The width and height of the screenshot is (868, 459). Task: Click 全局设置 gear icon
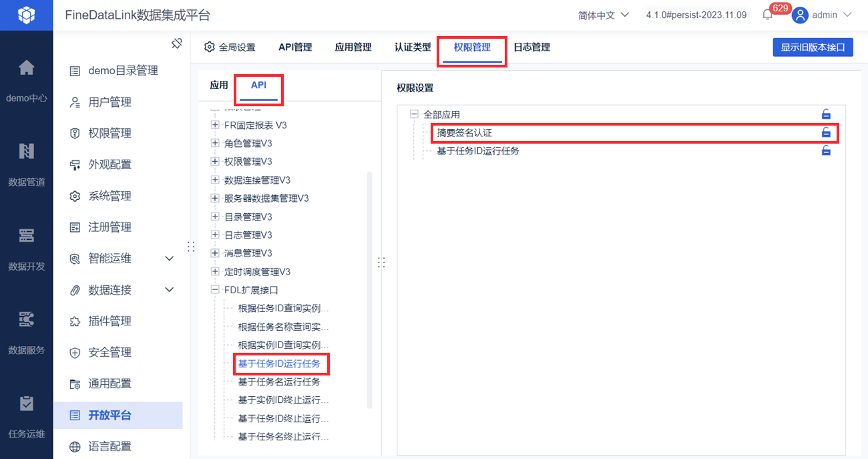(209, 47)
